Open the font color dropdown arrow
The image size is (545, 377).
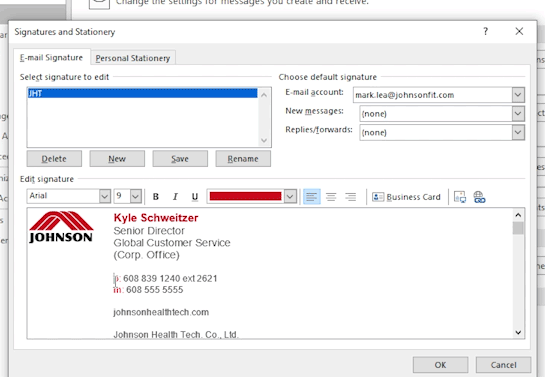coord(290,197)
